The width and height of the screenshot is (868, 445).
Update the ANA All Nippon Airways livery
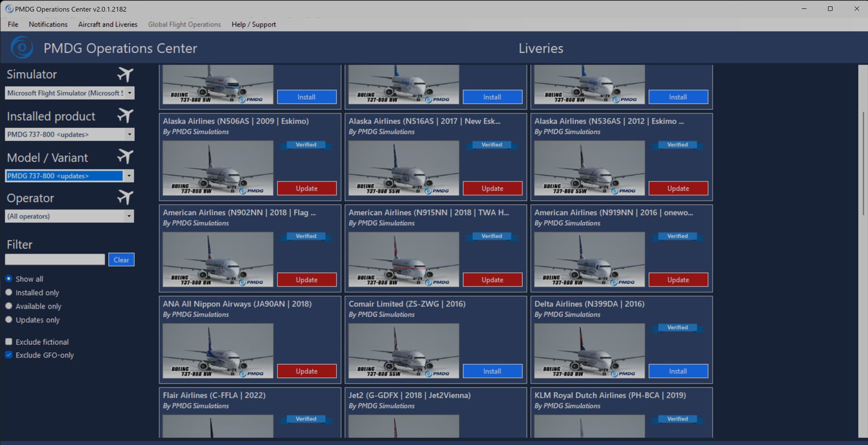[x=307, y=371]
